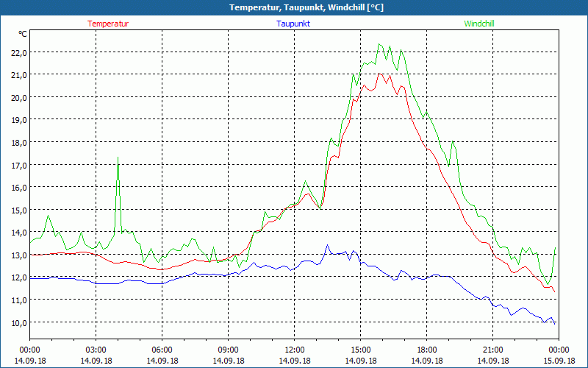
Task: Click the green Windchill spike near 04:00
Action: (118, 158)
